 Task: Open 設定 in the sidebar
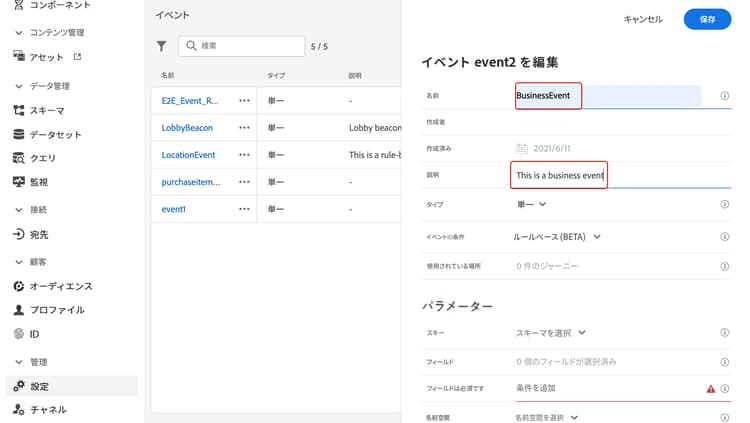tap(71, 386)
